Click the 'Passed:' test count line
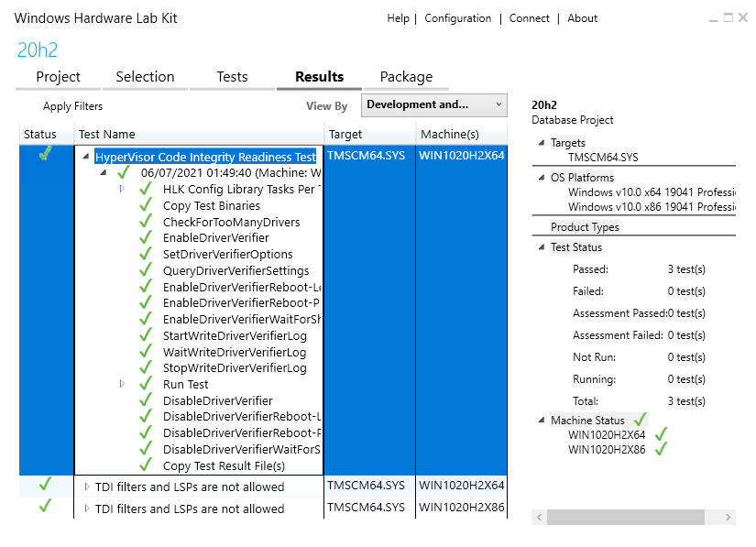Screen dimensions: 756x547 639,269
